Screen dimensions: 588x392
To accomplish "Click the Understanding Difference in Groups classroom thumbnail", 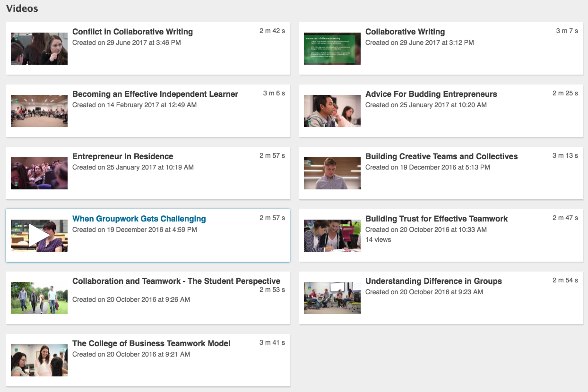I will (x=332, y=298).
